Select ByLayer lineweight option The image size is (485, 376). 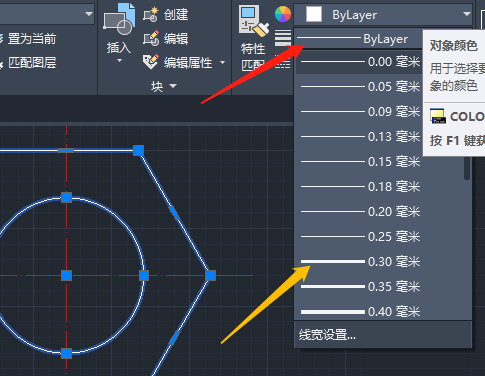tap(358, 39)
